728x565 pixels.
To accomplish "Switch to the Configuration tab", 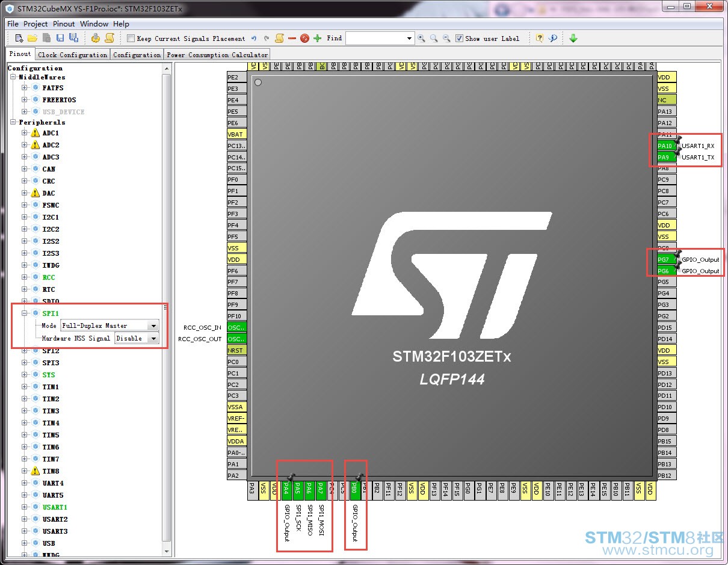I will [x=137, y=55].
